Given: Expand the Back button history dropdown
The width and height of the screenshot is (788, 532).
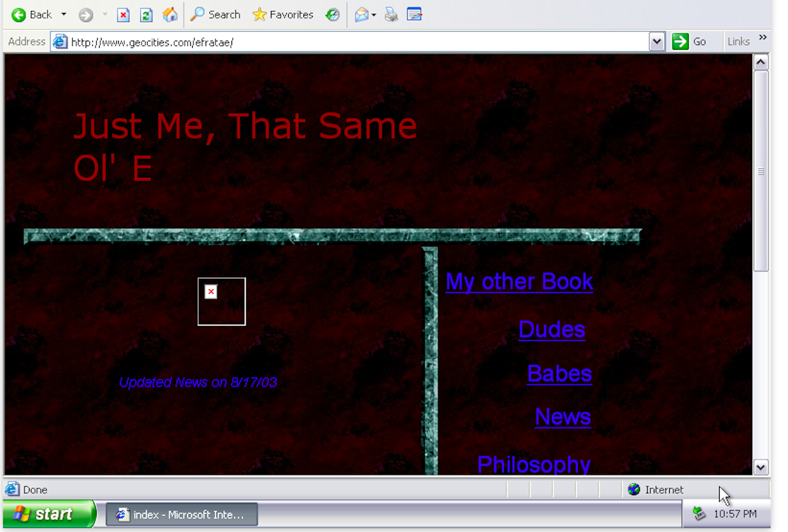Looking at the screenshot, I should pyautogui.click(x=63, y=15).
